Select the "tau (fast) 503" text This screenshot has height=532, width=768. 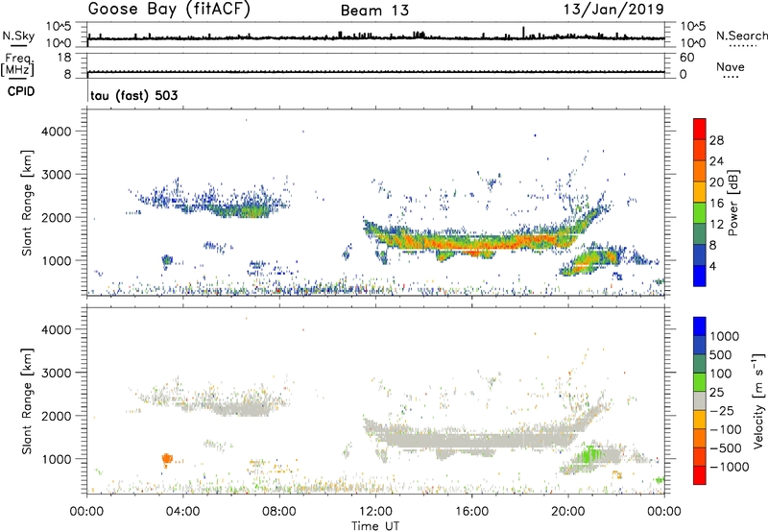tap(133, 95)
